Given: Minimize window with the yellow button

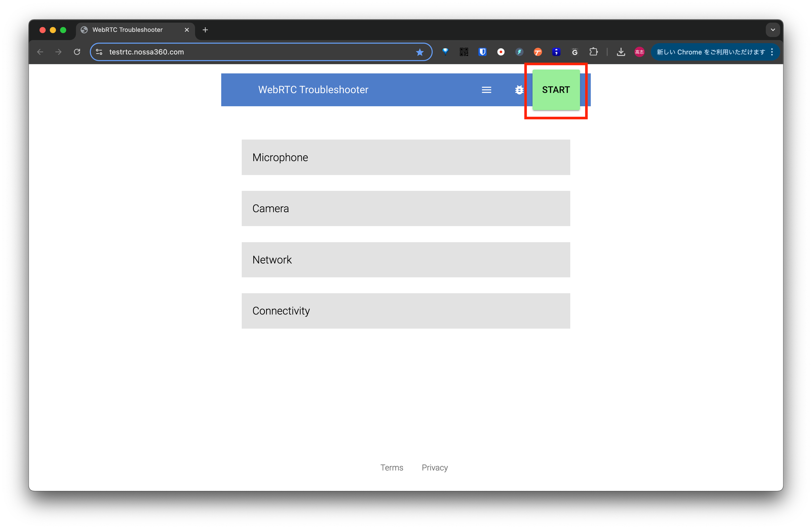Looking at the screenshot, I should click(53, 30).
